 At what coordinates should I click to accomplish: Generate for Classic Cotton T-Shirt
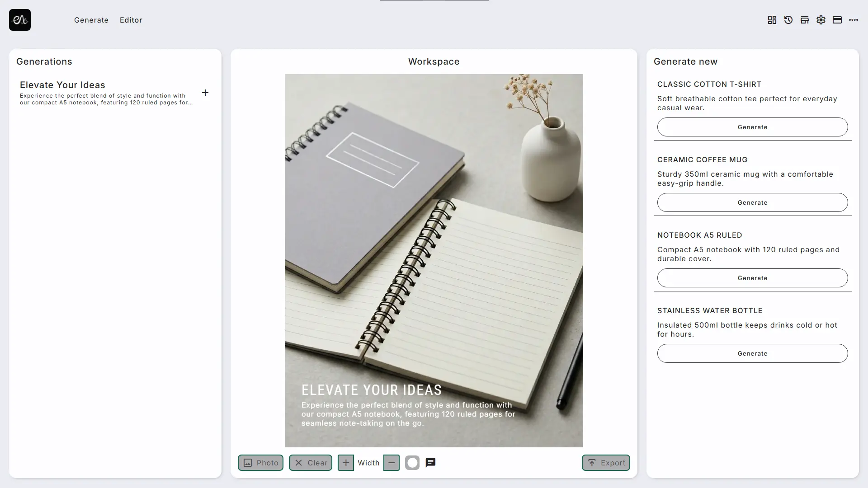pos(753,127)
